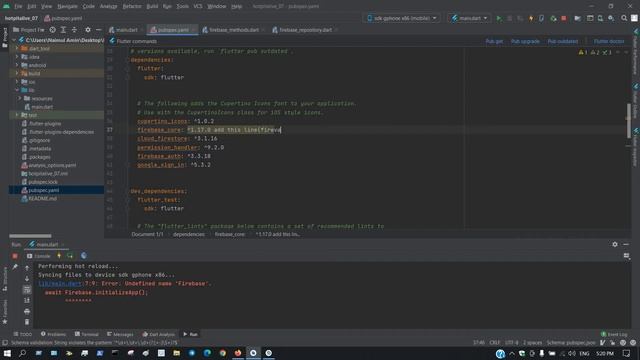Click the select opened file target icon in project panel
This screenshot has height=360, width=640.
[x=53, y=30]
